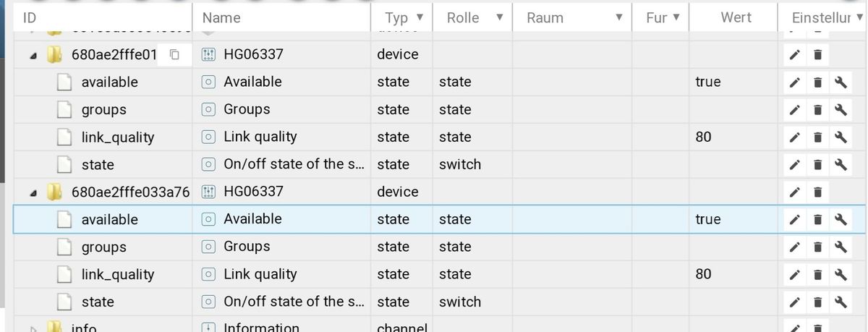The image size is (868, 332).
Task: Delete the 680ae2fffe033a76 device object
Action: pos(817,192)
